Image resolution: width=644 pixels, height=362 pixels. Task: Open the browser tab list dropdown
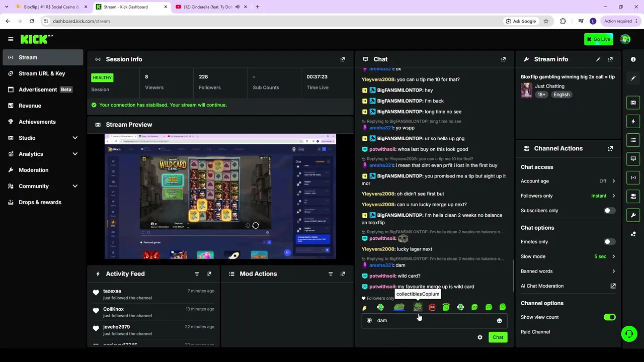7,7
